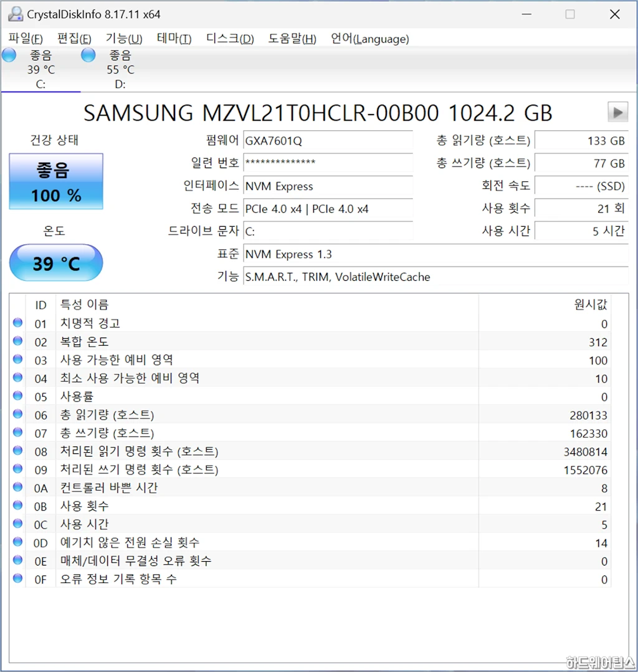Click raw value 280133 for host reads
Viewport: 638px width, 672px height.
click(x=588, y=415)
